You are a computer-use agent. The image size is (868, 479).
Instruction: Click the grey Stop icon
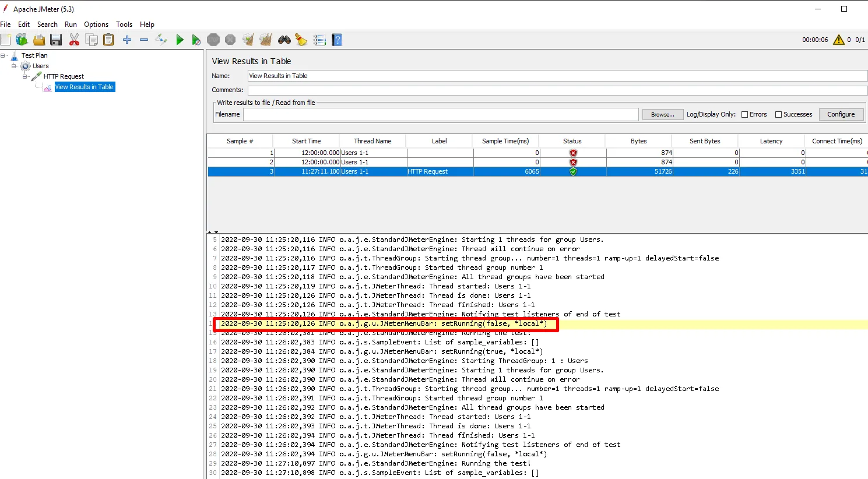coord(213,40)
